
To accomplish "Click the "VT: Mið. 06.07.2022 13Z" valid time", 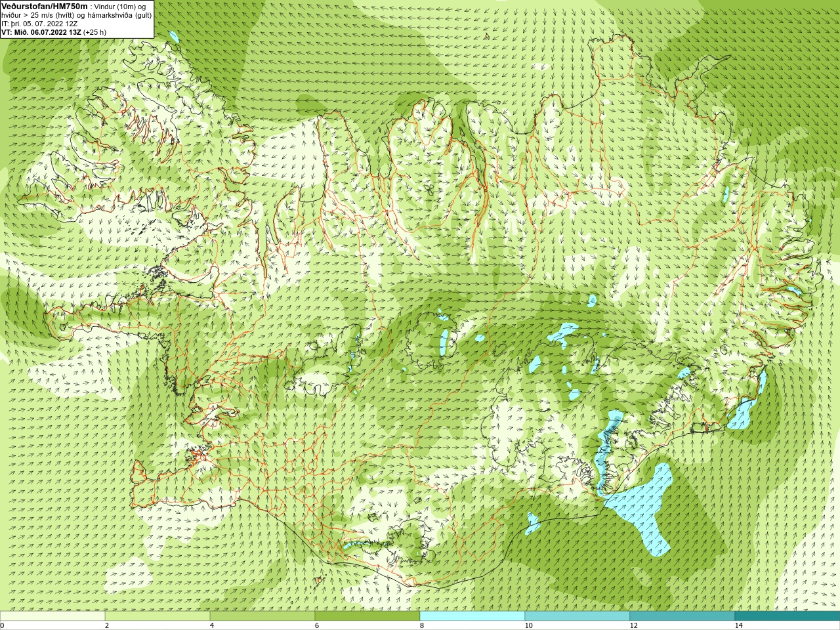I will point(41,32).
